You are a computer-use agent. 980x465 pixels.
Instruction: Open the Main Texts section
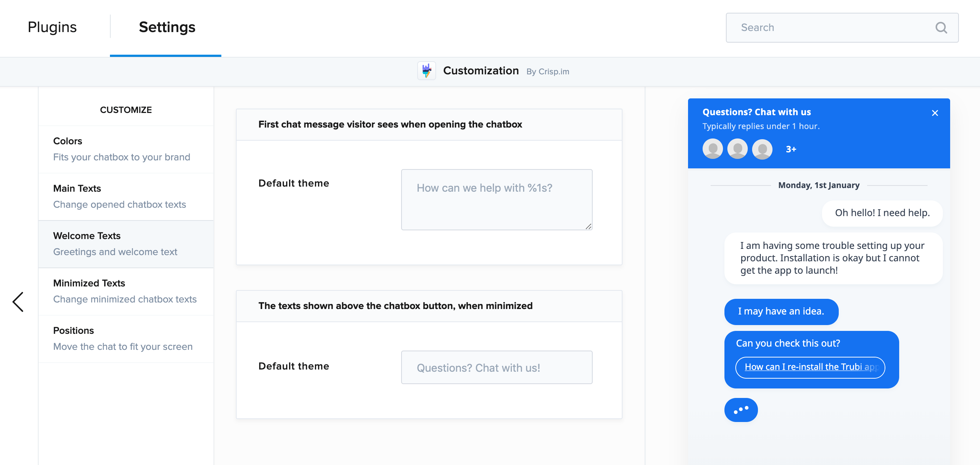tap(126, 196)
